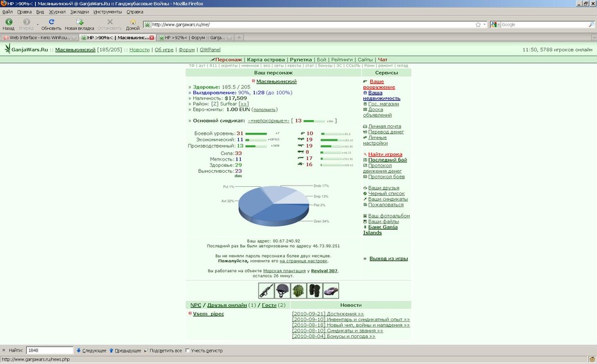This screenshot has height=364, width=597.
Task: Click the boots equipment thumbnail
Action: click(315, 291)
